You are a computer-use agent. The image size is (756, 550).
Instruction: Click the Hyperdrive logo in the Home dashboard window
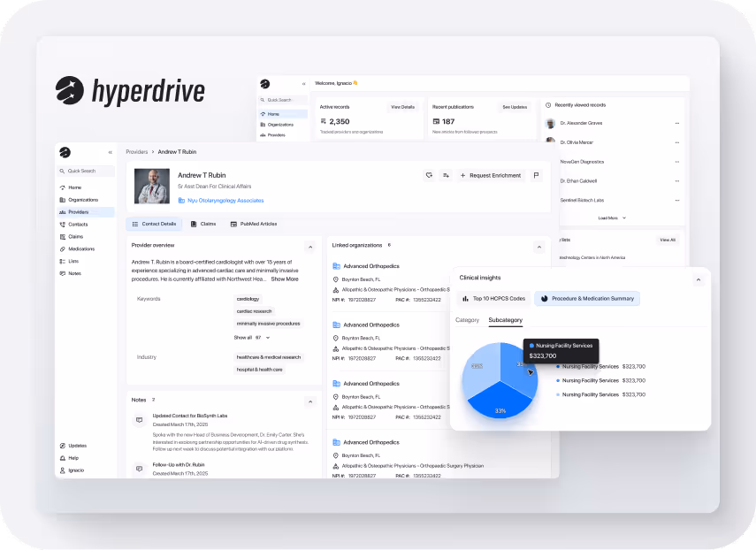[x=265, y=84]
